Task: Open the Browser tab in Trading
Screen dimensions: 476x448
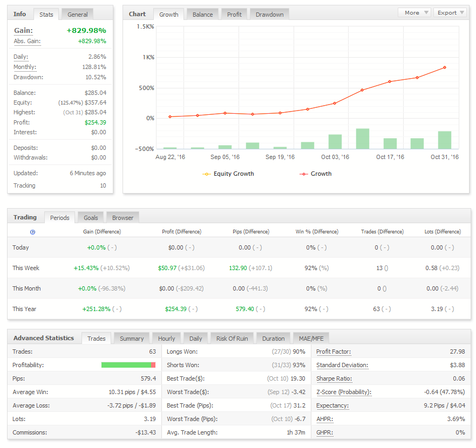Action: coord(123,217)
